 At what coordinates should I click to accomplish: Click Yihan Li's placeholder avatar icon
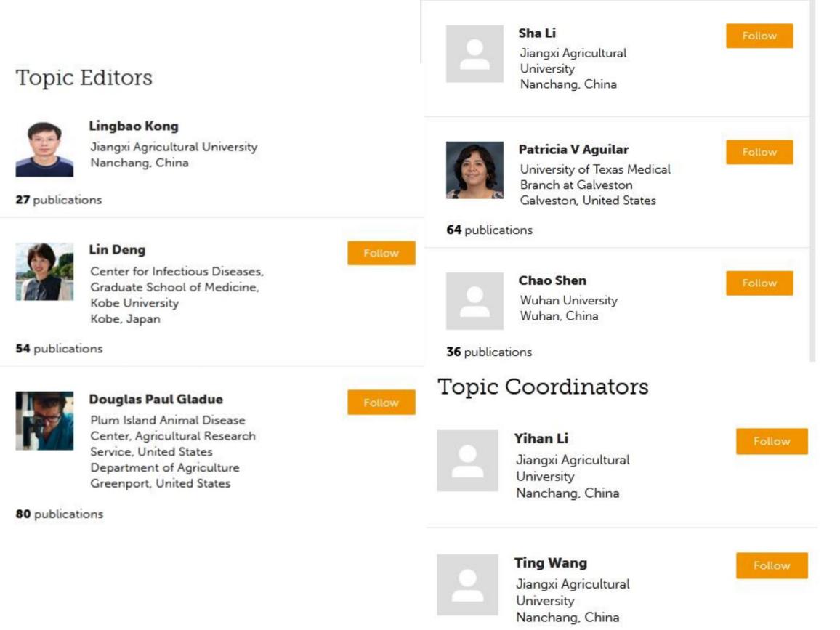point(467,460)
